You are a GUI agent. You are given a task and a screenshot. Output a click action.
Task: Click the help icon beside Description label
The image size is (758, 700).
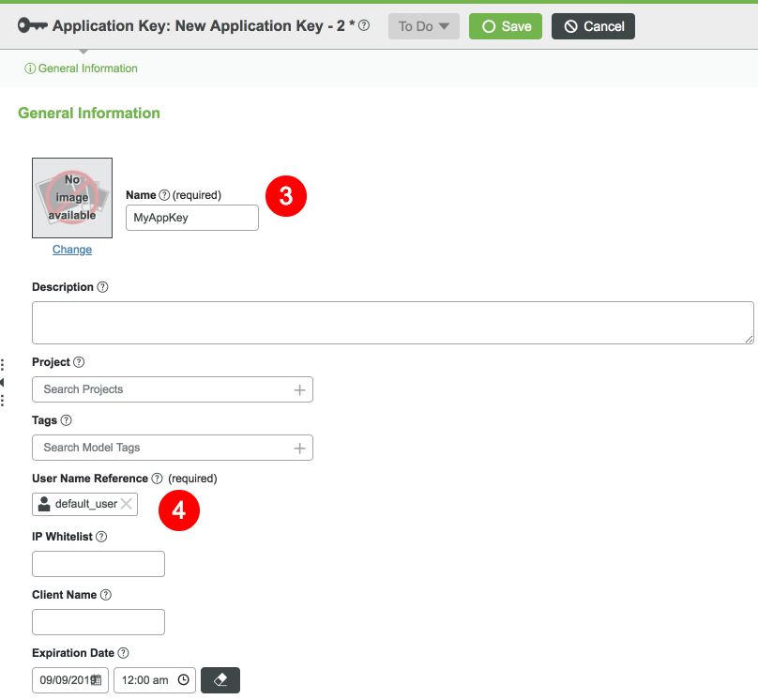[x=102, y=287]
